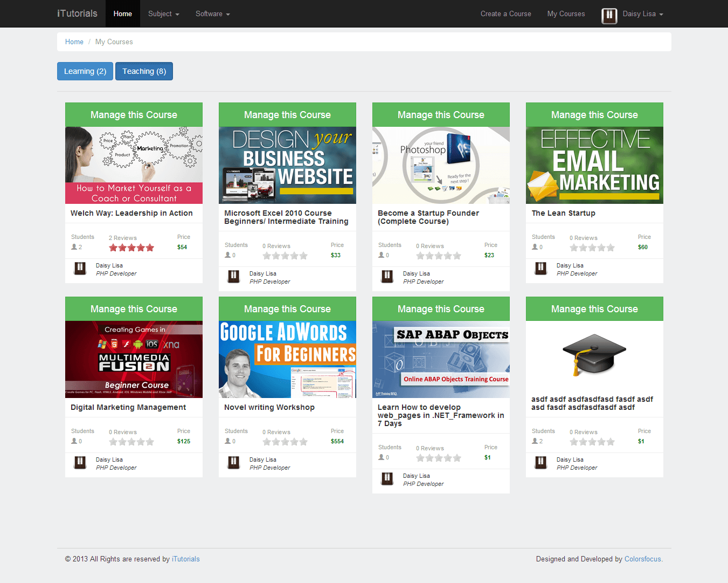Click students icon on Novel writing Workshop card
The height and width of the screenshot is (583, 728).
pyautogui.click(x=228, y=441)
